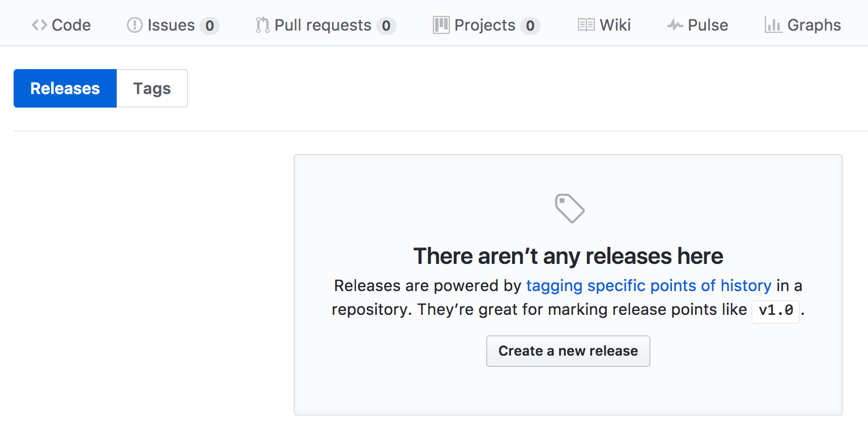This screenshot has width=868, height=427.
Task: Click the heading There aren't any releases here
Action: [568, 256]
